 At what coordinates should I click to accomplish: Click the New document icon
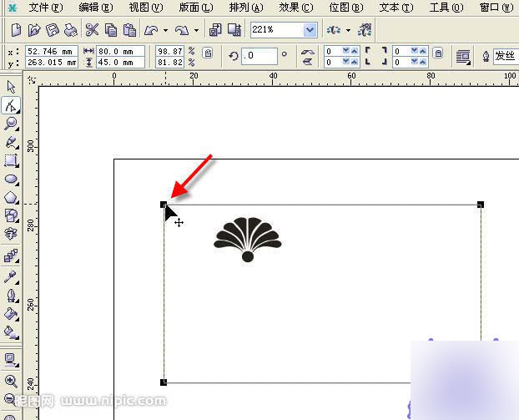click(x=16, y=30)
